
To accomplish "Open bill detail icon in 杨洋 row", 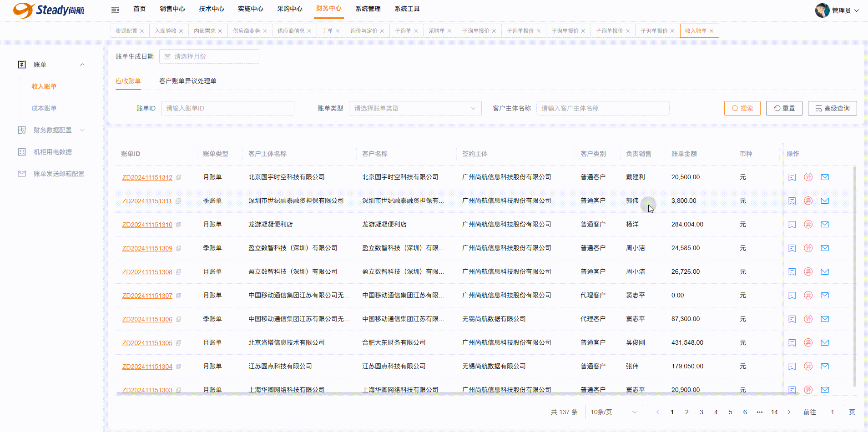I will pos(792,225).
